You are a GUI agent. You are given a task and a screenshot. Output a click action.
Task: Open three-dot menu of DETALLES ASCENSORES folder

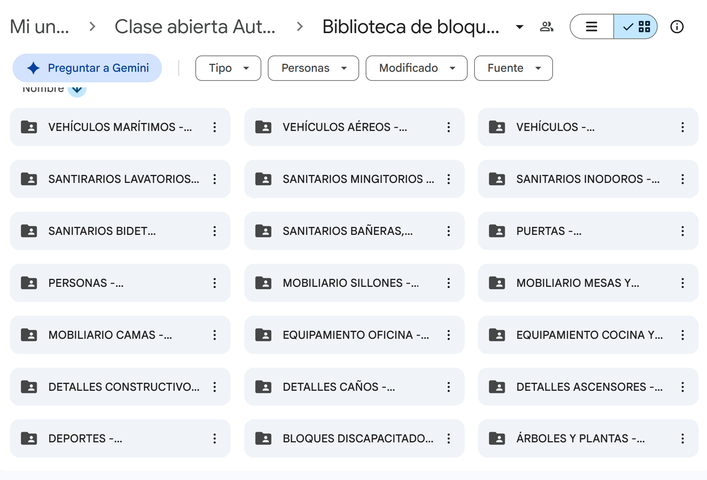tap(683, 387)
